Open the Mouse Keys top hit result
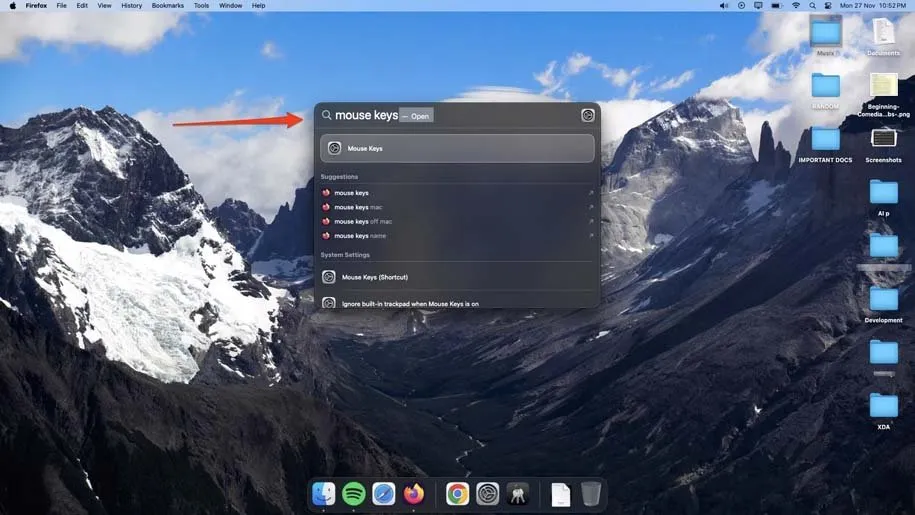The height and width of the screenshot is (515, 915). click(457, 149)
